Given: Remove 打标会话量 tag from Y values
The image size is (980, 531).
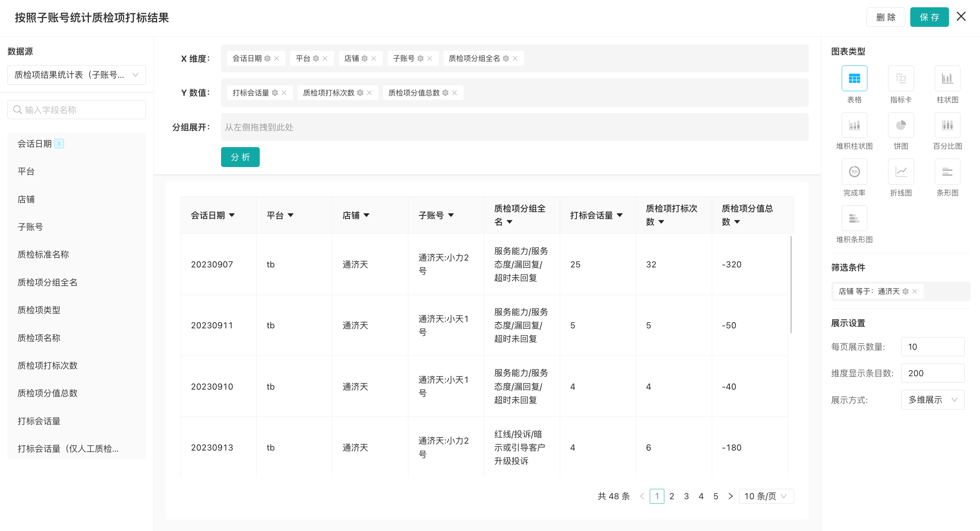Looking at the screenshot, I should (x=284, y=93).
